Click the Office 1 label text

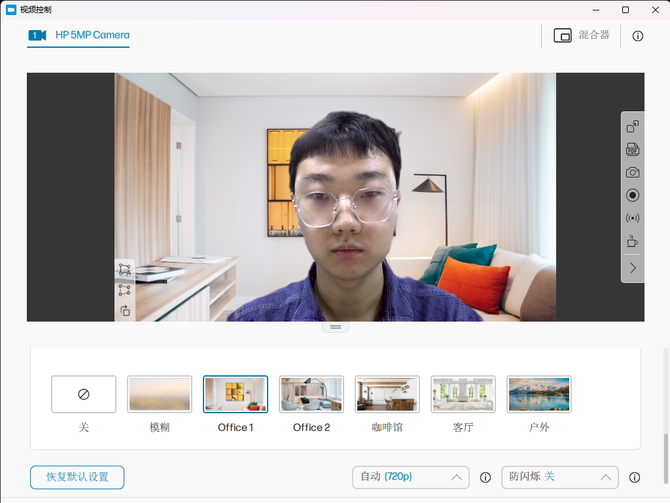pyautogui.click(x=235, y=427)
